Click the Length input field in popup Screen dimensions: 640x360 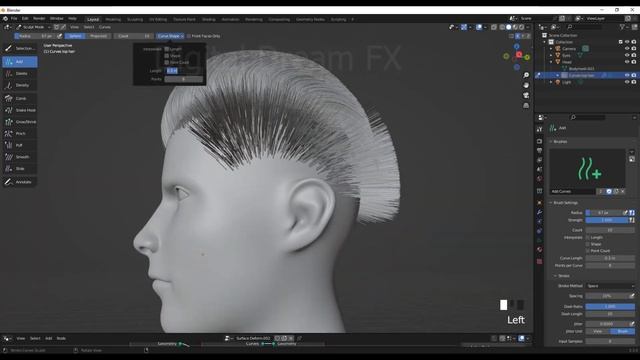coord(184,71)
